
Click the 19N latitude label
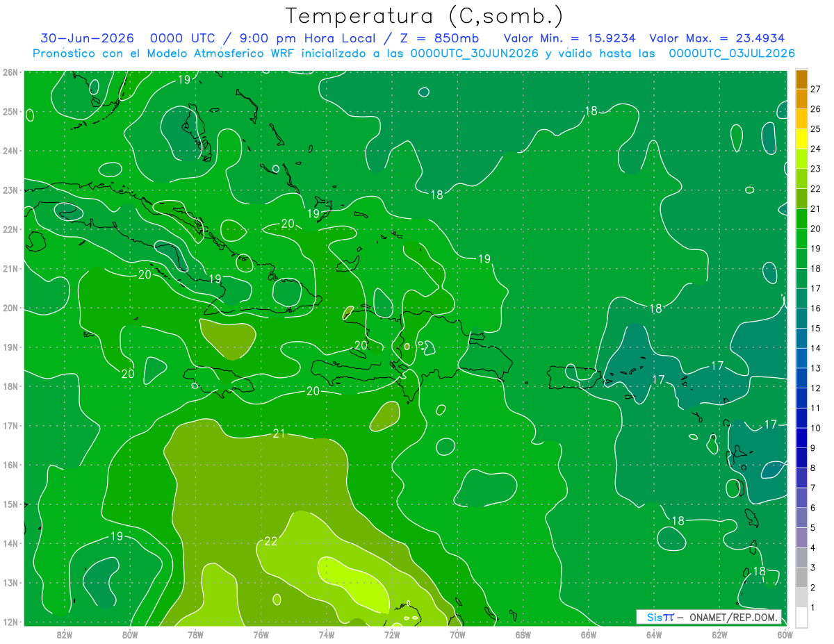coord(10,347)
